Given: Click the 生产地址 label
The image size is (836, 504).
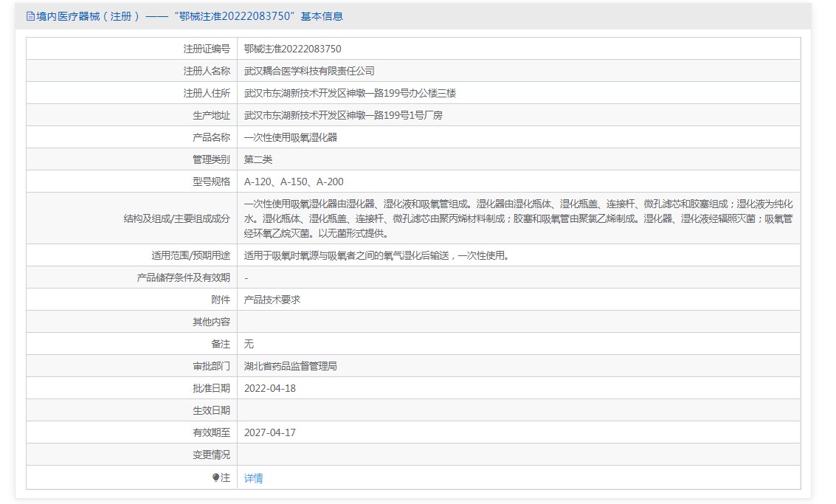Looking at the screenshot, I should (x=212, y=115).
